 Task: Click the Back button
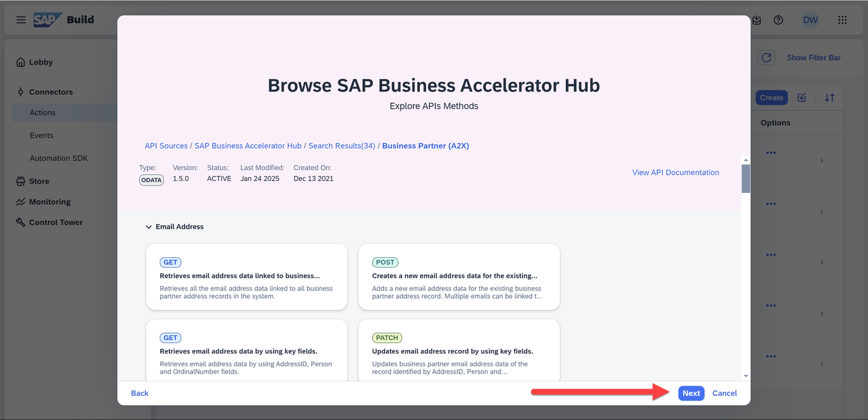pos(140,393)
